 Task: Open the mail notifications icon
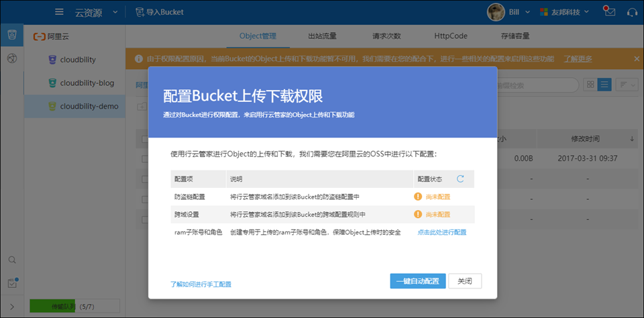click(x=609, y=11)
